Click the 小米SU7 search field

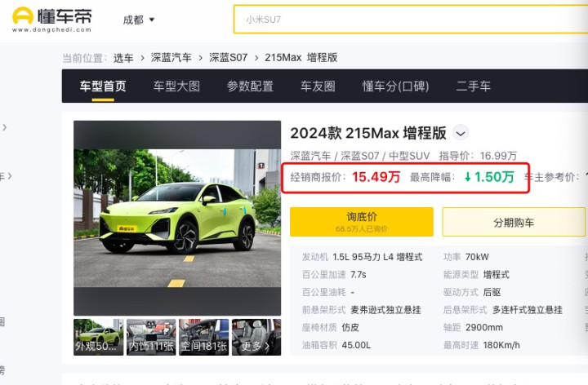pos(411,20)
